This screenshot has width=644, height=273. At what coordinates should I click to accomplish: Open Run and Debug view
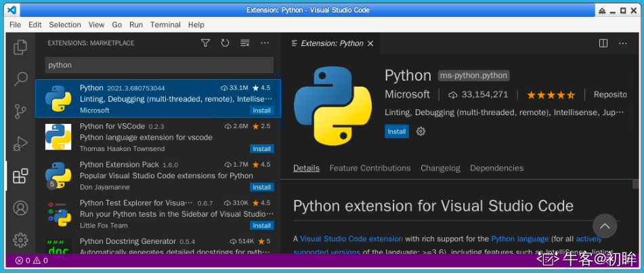pyautogui.click(x=20, y=144)
